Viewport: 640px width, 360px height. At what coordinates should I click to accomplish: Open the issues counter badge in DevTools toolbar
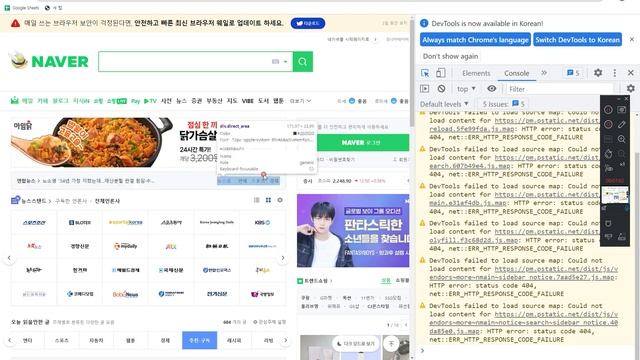[x=573, y=73]
